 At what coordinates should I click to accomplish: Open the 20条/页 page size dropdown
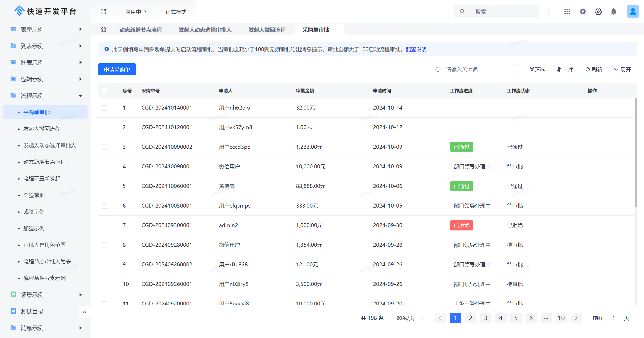click(408, 318)
